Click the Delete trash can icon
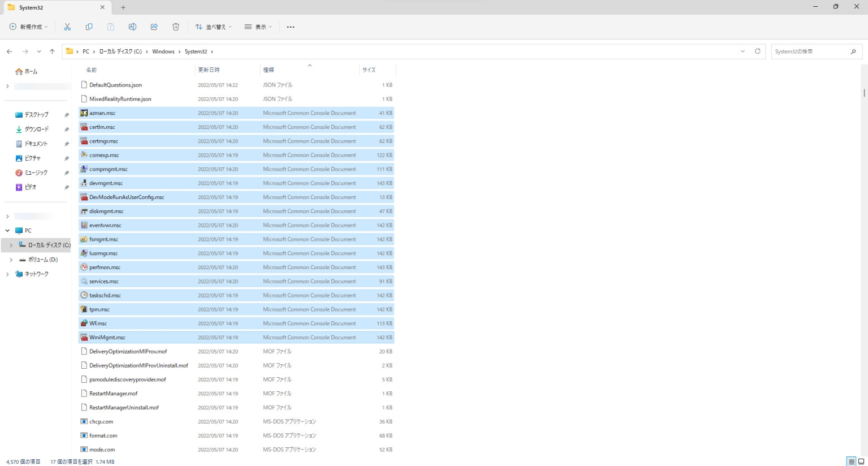This screenshot has width=868, height=466. (x=176, y=27)
